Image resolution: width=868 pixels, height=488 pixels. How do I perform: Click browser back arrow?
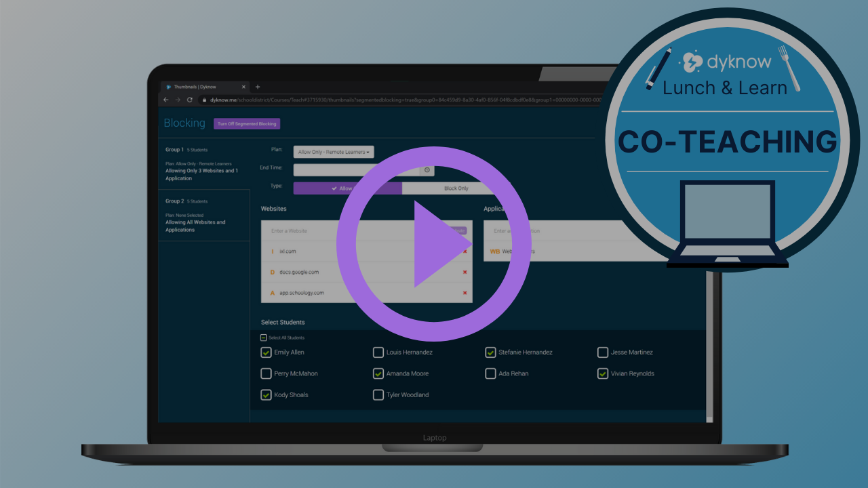tap(166, 100)
